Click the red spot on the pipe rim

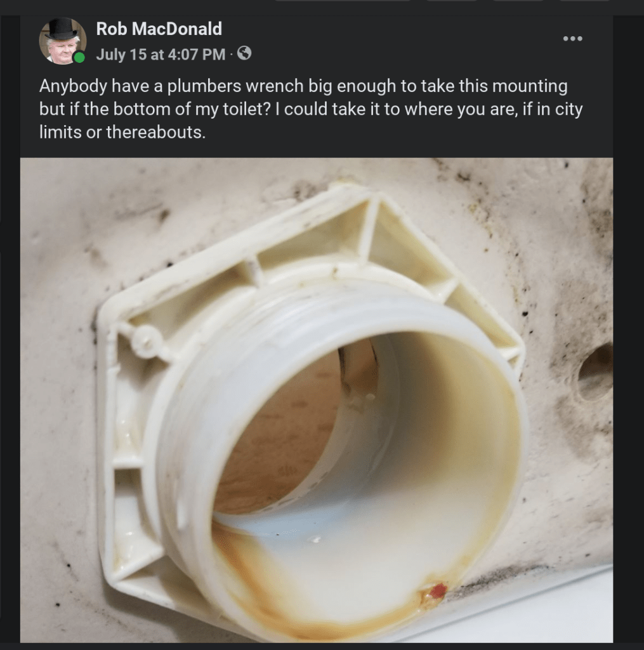click(x=437, y=592)
